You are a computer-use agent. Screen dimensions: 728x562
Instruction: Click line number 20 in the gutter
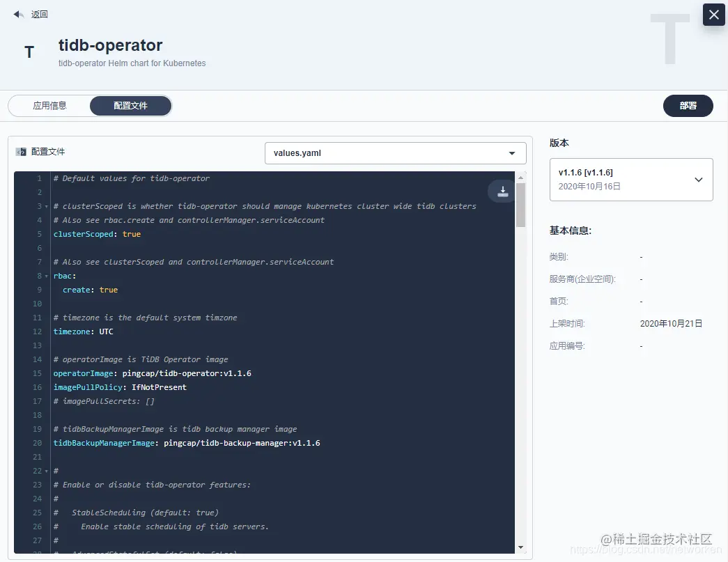click(38, 443)
